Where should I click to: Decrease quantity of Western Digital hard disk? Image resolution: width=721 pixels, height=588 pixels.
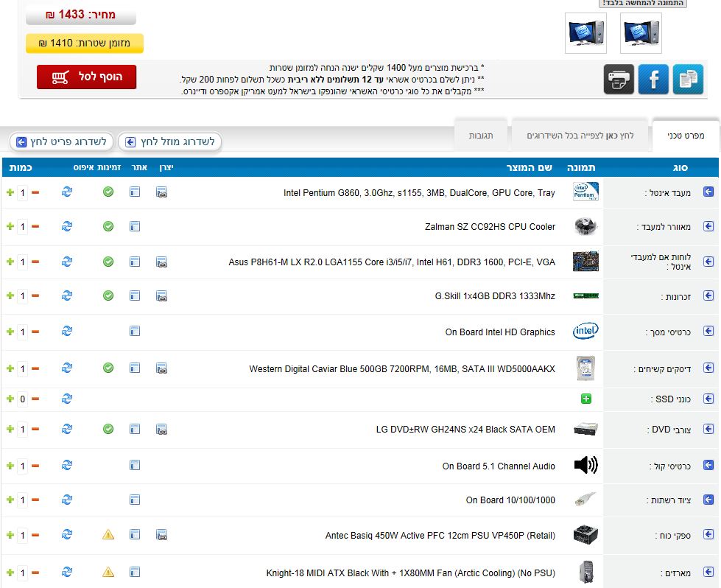coord(35,368)
